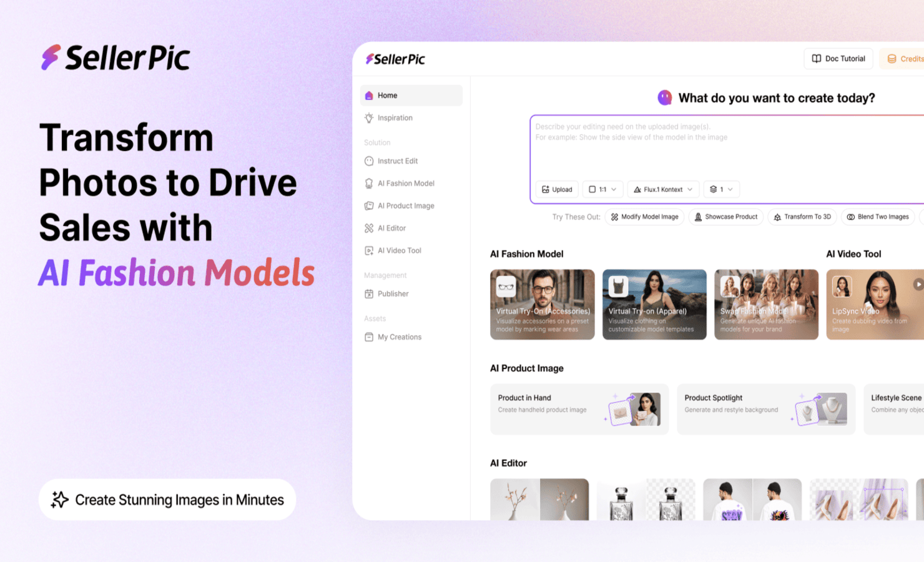Open Virtual Try-On (Accessories) card
The height and width of the screenshot is (562, 924).
tap(542, 305)
